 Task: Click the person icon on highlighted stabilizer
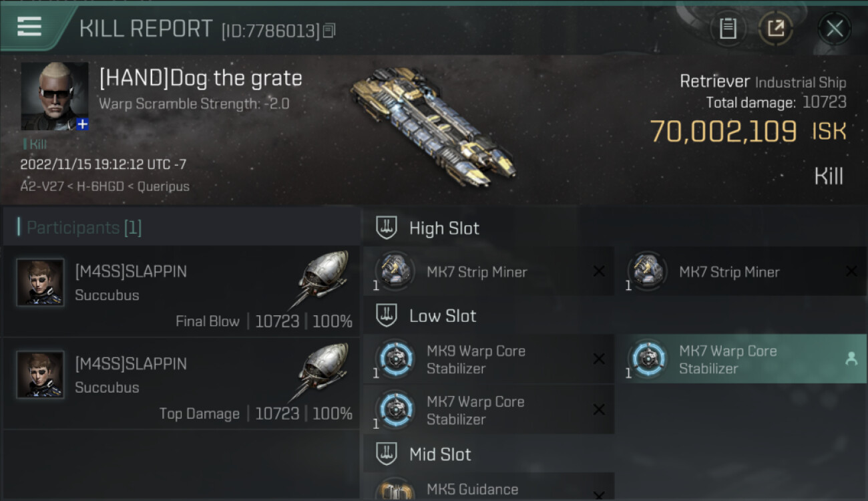click(851, 359)
